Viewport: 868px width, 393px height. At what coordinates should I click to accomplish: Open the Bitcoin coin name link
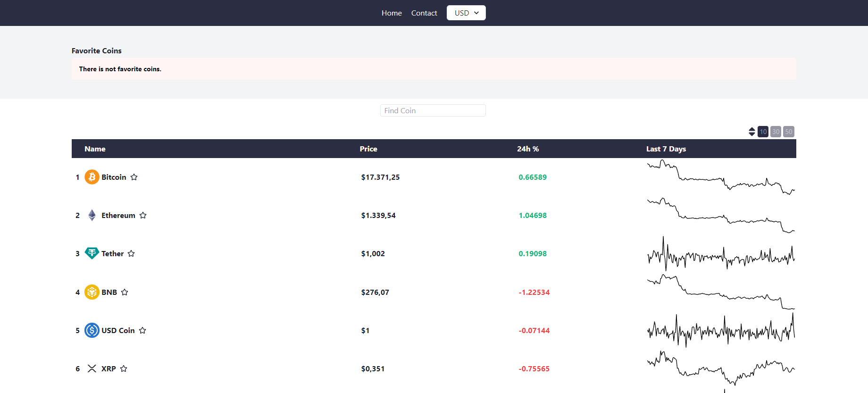coord(114,177)
